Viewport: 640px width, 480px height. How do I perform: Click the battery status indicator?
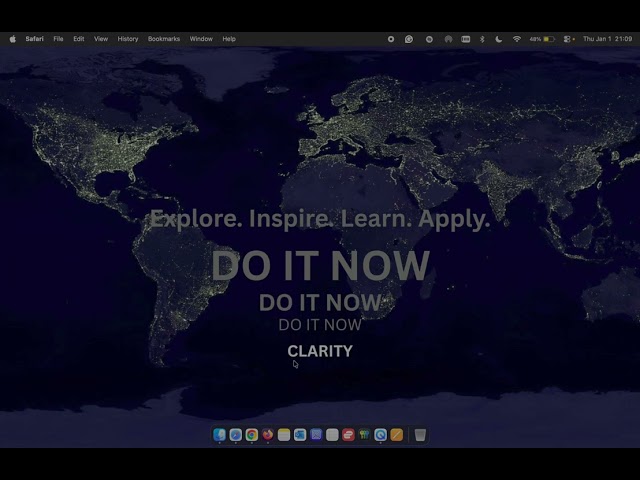(x=542, y=39)
